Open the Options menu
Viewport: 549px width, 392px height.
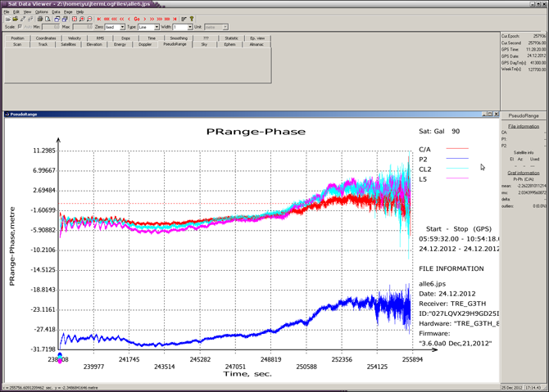pyautogui.click(x=41, y=11)
